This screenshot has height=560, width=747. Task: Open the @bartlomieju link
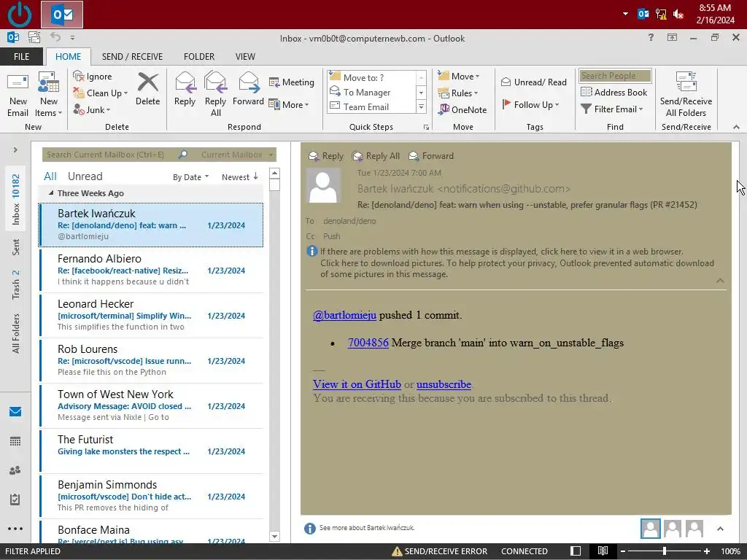tap(344, 315)
